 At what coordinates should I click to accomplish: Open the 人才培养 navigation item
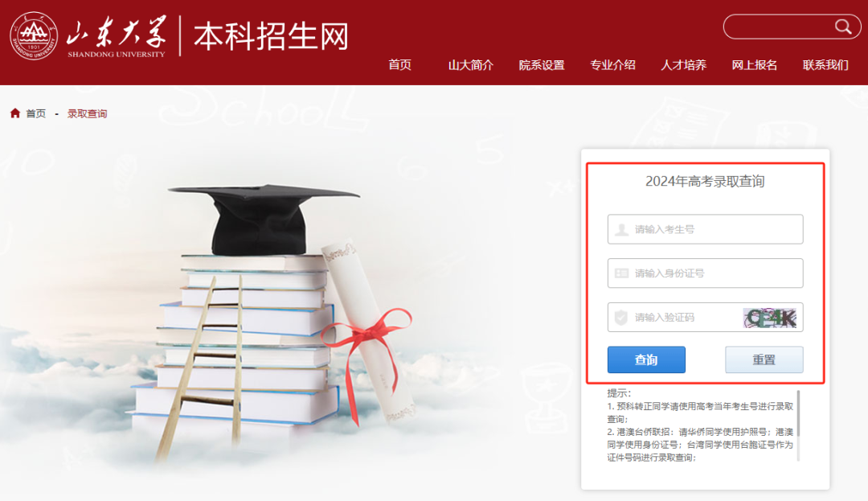pyautogui.click(x=683, y=65)
